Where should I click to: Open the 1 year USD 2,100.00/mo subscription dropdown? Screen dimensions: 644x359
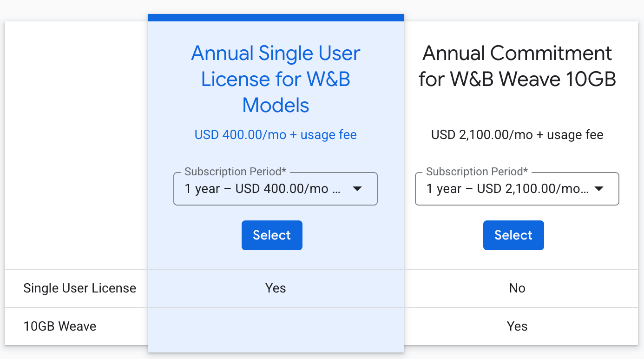pyautogui.click(x=506, y=189)
